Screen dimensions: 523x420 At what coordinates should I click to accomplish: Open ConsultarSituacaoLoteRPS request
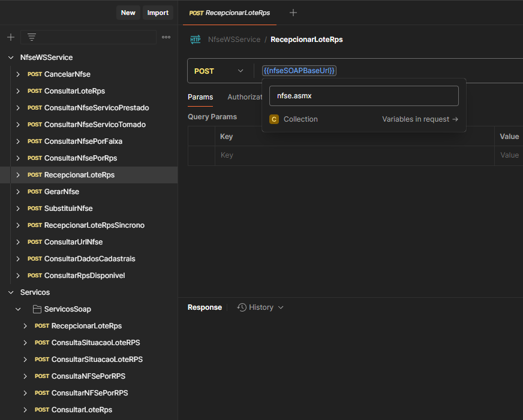pos(97,359)
